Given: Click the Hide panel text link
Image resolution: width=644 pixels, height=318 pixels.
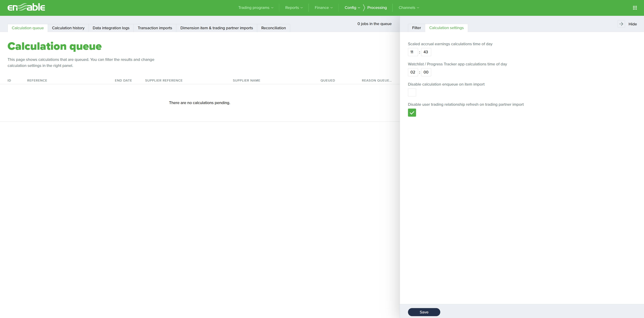Looking at the screenshot, I should coord(633,24).
